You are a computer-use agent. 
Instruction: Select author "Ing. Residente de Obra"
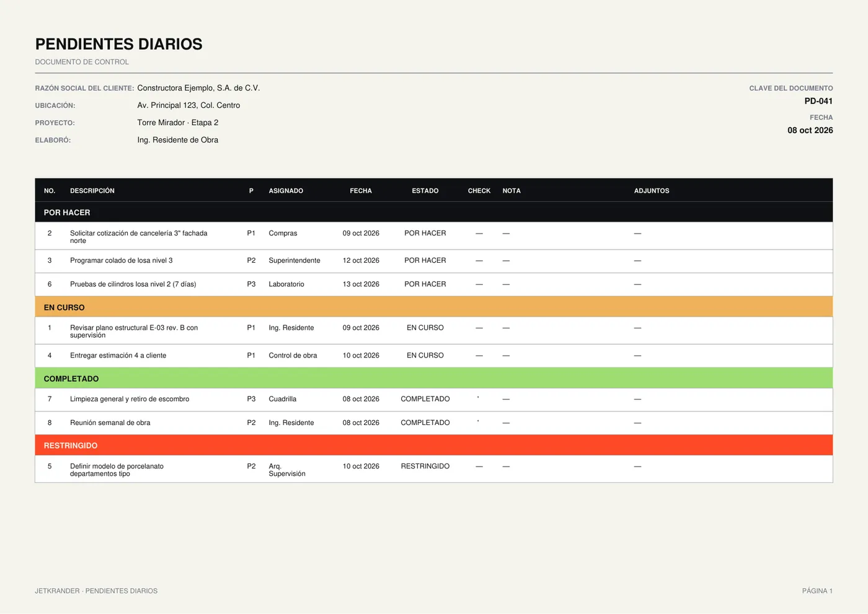(x=178, y=140)
